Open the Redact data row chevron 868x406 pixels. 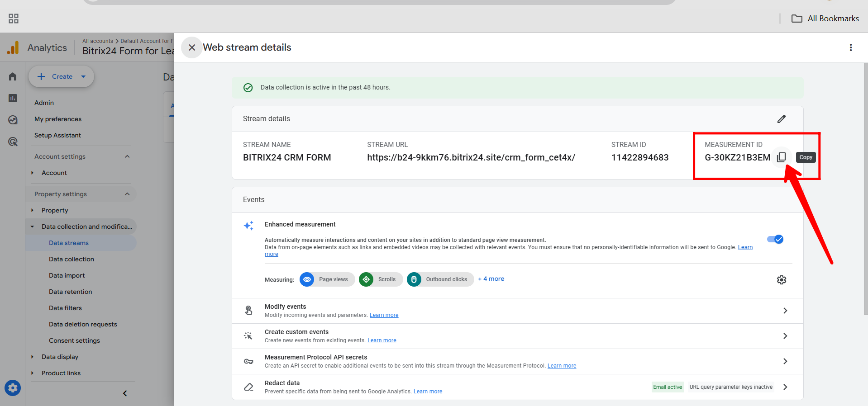(785, 387)
